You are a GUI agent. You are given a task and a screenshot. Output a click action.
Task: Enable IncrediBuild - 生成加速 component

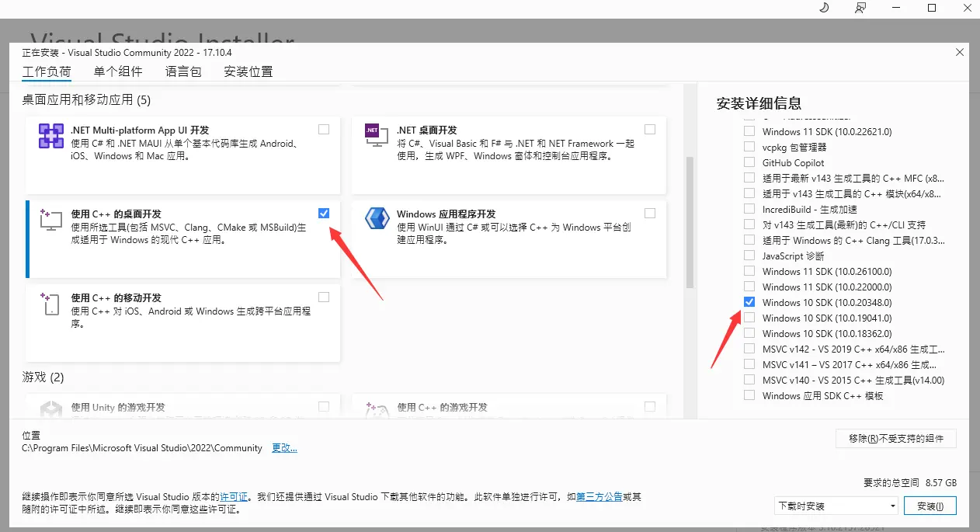pyautogui.click(x=749, y=209)
